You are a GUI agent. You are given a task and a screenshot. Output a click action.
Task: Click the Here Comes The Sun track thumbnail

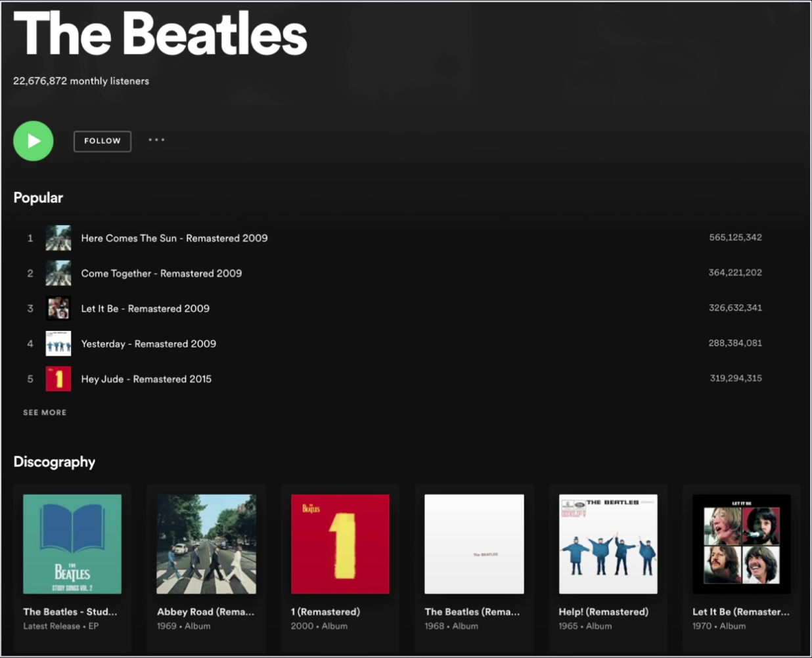58,238
